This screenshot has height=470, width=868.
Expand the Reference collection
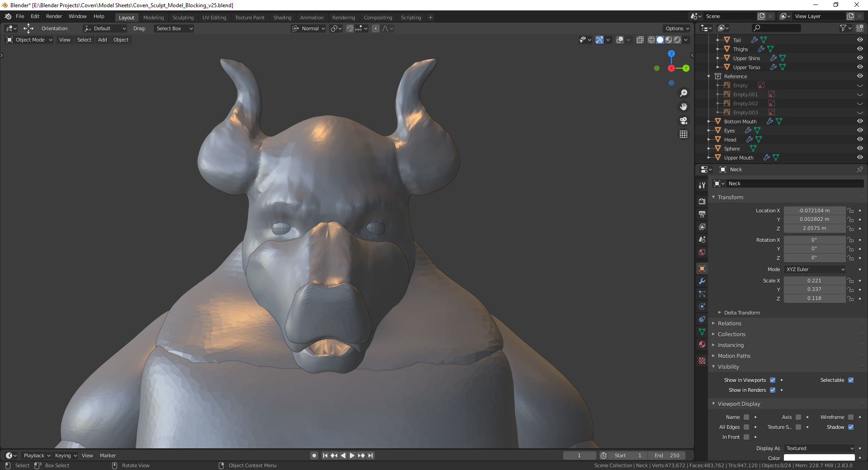pyautogui.click(x=708, y=76)
